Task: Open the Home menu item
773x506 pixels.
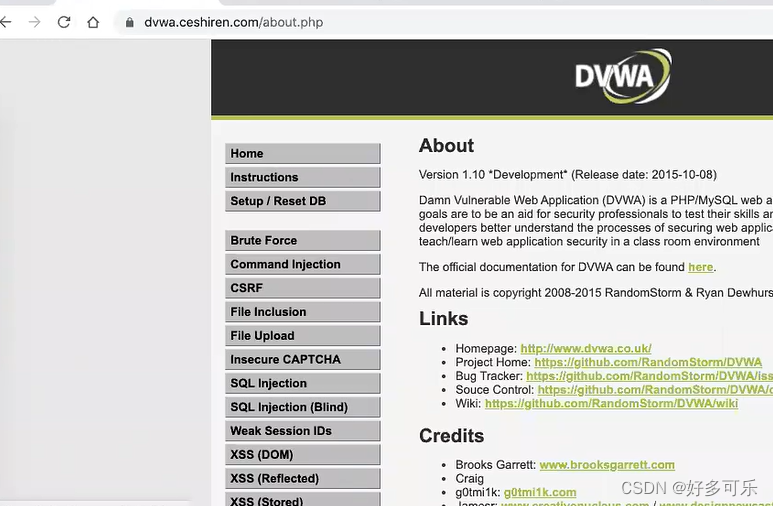Action: click(x=303, y=153)
